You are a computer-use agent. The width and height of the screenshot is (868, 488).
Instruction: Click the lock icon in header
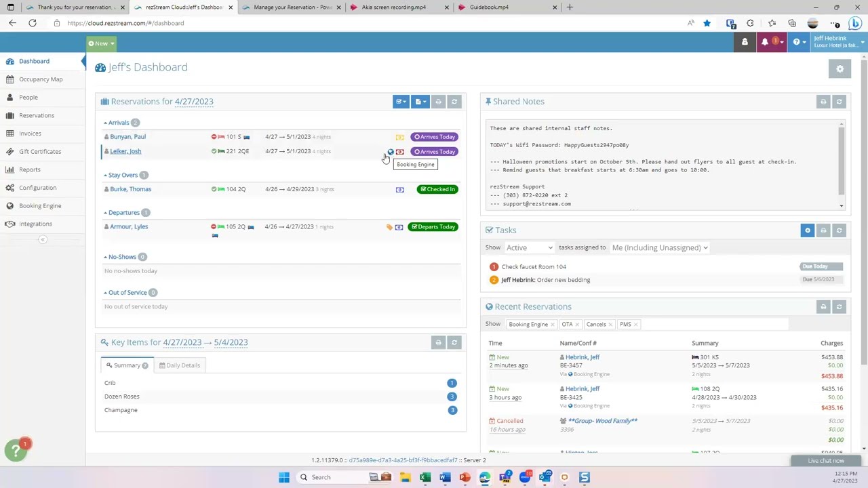[745, 42]
